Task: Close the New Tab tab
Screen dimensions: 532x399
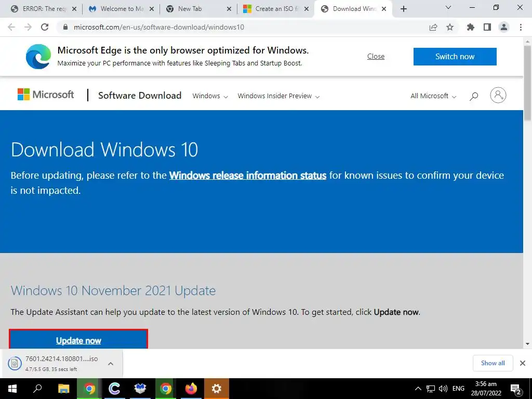Action: [x=229, y=9]
